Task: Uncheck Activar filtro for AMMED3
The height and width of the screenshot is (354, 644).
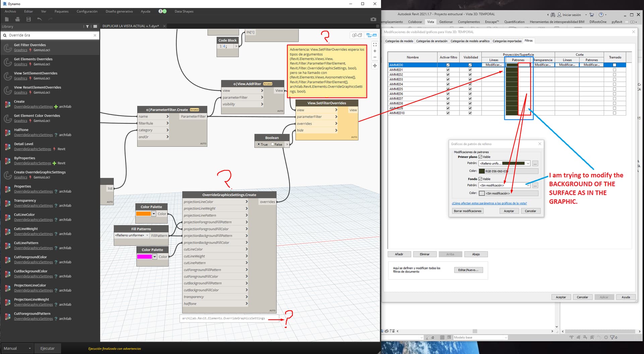Action: [448, 80]
